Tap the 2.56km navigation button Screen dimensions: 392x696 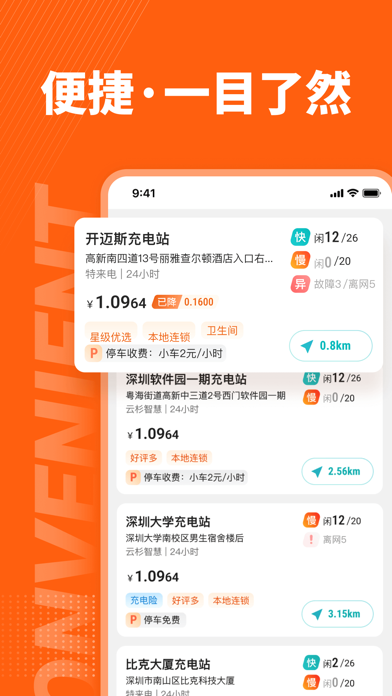[x=337, y=471]
